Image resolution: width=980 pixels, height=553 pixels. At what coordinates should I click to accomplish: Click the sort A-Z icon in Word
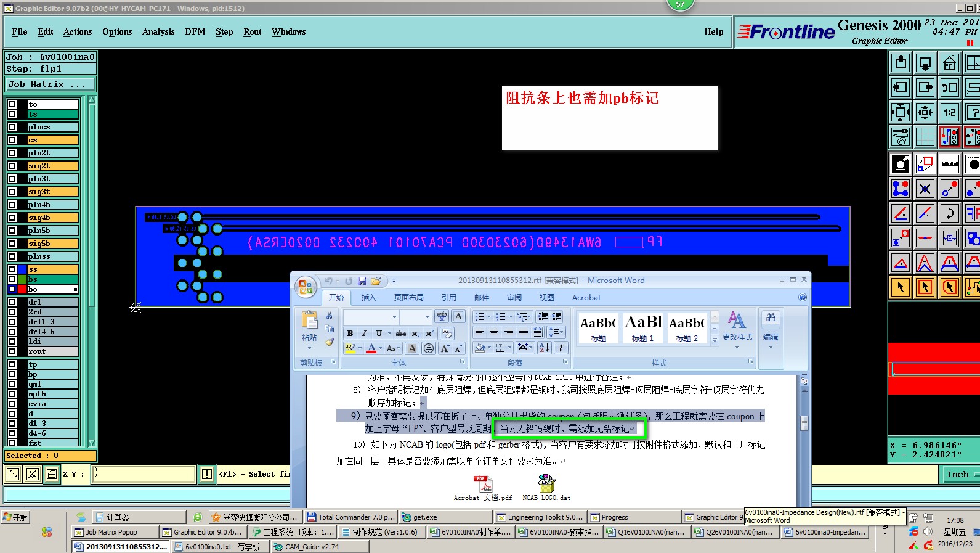[x=544, y=348]
